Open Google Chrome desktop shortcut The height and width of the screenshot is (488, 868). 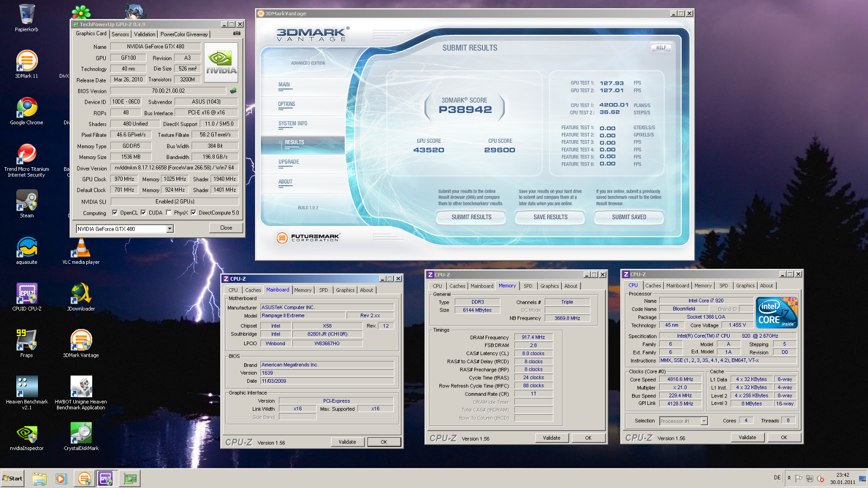tap(27, 111)
